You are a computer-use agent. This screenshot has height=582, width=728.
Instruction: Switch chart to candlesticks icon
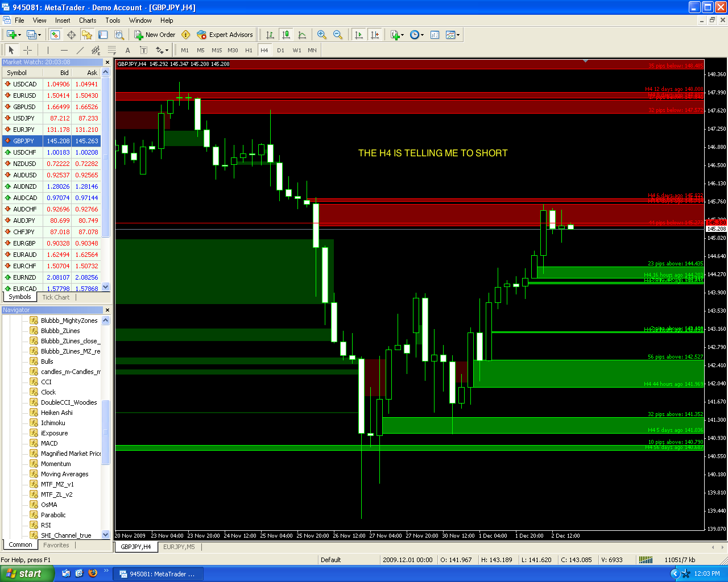286,35
